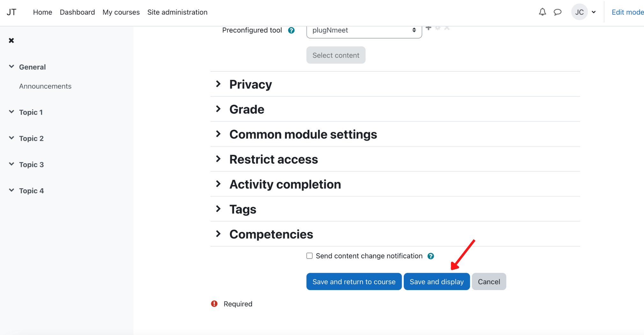Go to the Dashboard menu item
The image size is (644, 335).
(x=77, y=12)
